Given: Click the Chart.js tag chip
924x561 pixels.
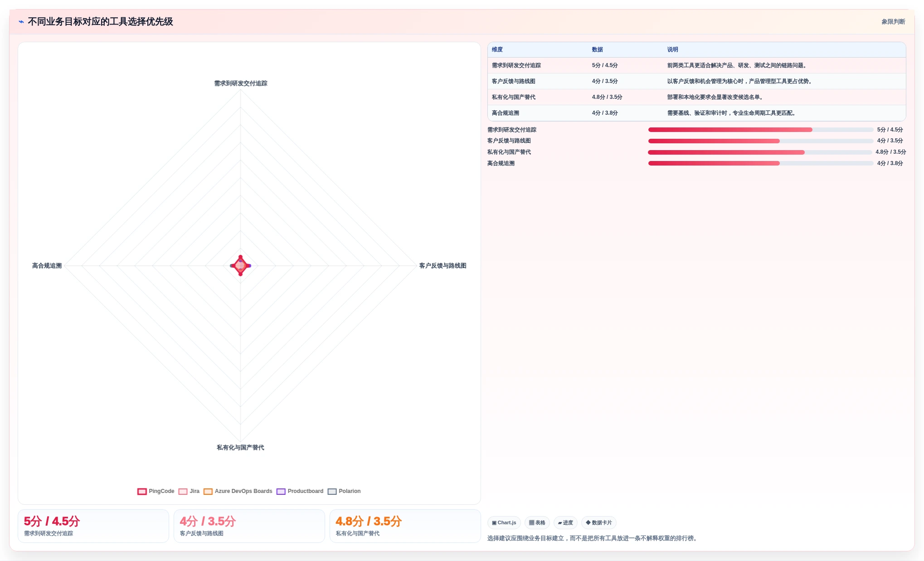Looking at the screenshot, I should pyautogui.click(x=504, y=522).
